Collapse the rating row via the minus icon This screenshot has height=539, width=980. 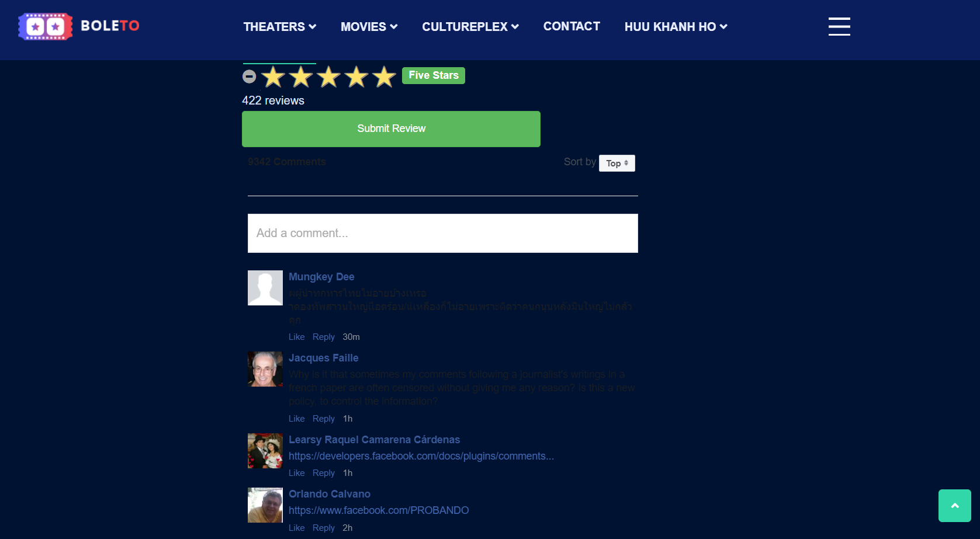tap(249, 76)
